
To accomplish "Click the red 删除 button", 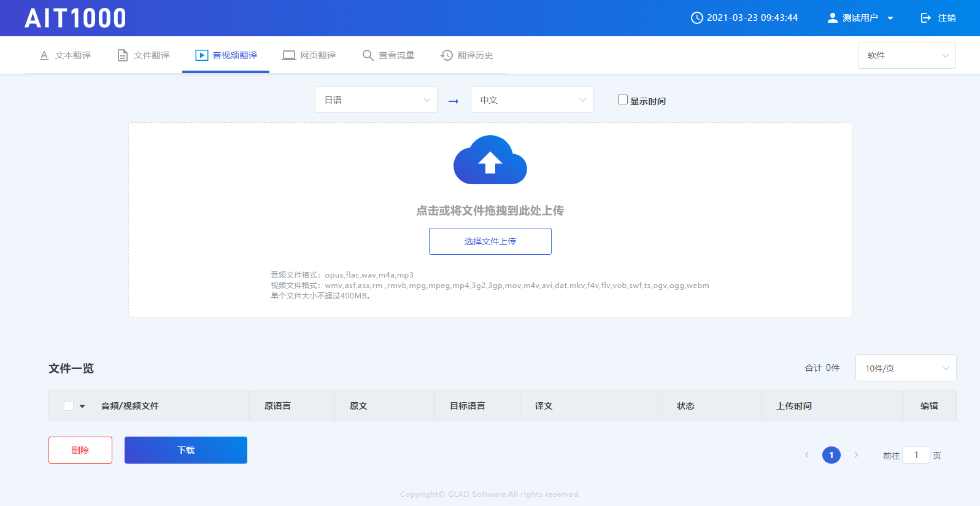I will pos(80,450).
